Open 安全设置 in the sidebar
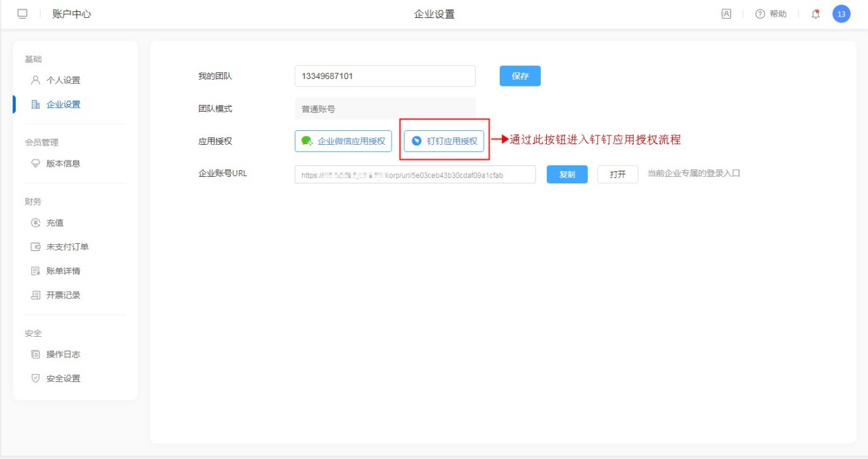Image resolution: width=868 pixels, height=459 pixels. tap(63, 379)
